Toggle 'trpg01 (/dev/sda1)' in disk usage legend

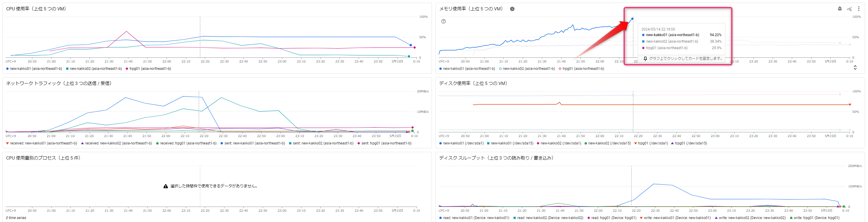651,143
